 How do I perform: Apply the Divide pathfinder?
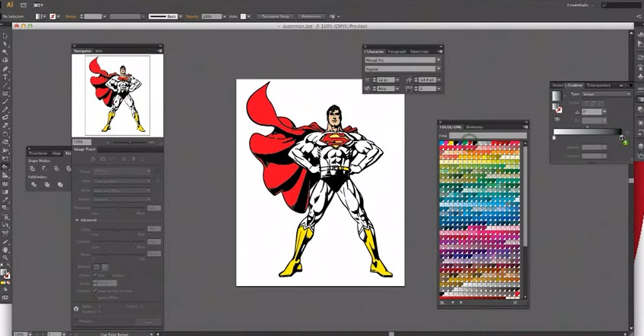33,184
